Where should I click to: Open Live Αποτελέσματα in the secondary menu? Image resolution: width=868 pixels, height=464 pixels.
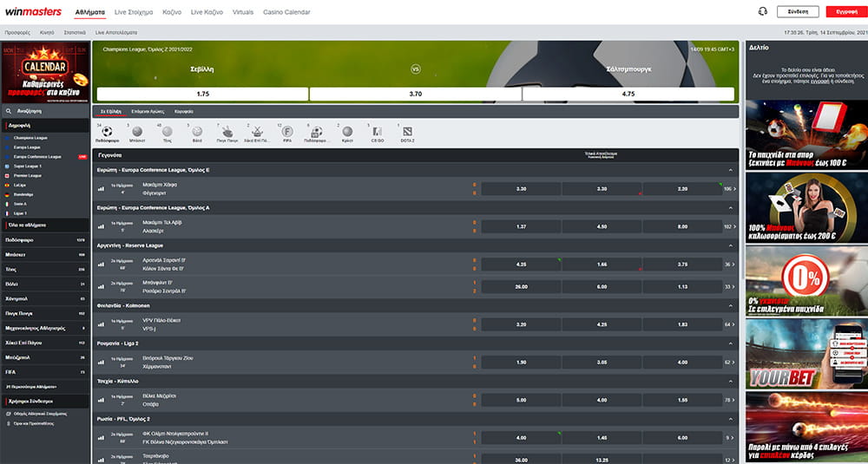(116, 33)
